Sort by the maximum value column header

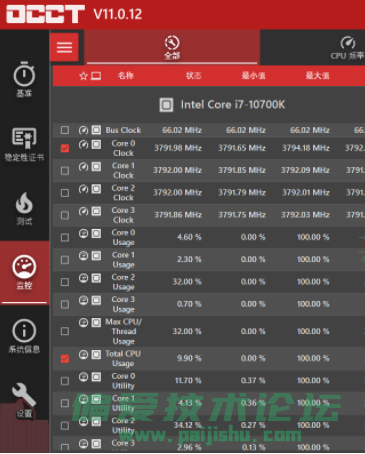(x=317, y=76)
